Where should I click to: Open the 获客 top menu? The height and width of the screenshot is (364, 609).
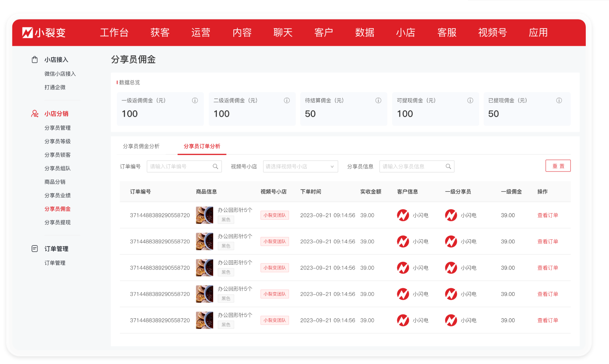tap(160, 33)
